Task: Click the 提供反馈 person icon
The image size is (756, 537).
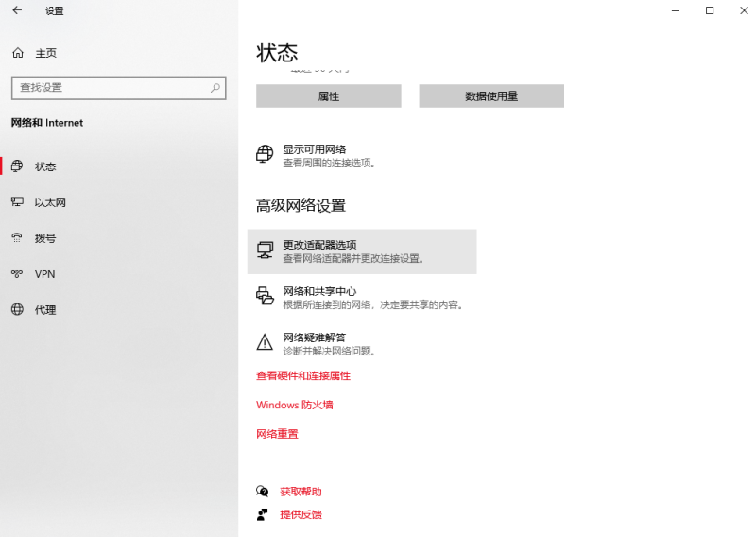Action: tap(262, 514)
